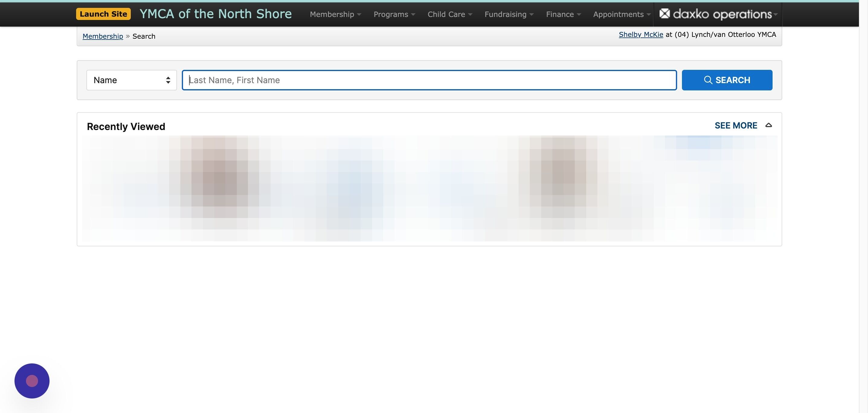Open the Child Care menu
Image resolution: width=868 pixels, height=413 pixels.
[450, 14]
